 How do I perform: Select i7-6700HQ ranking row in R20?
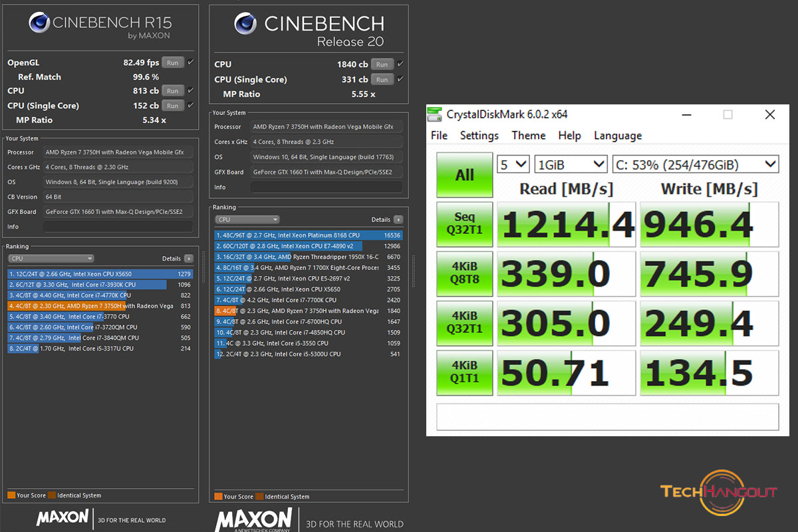point(309,321)
